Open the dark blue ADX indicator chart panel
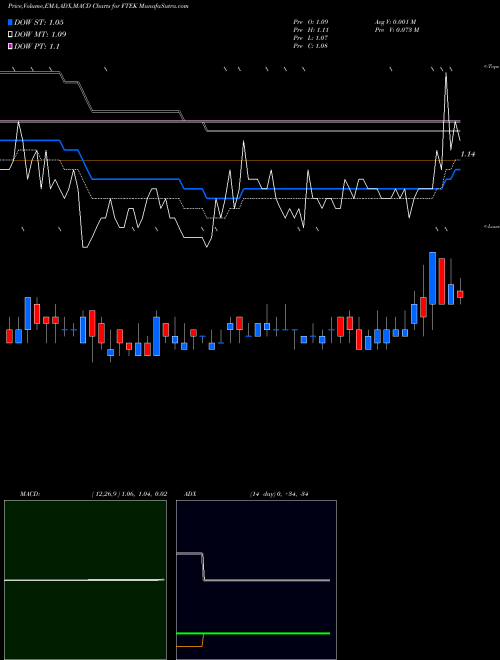500x660 pixels. tap(256, 580)
